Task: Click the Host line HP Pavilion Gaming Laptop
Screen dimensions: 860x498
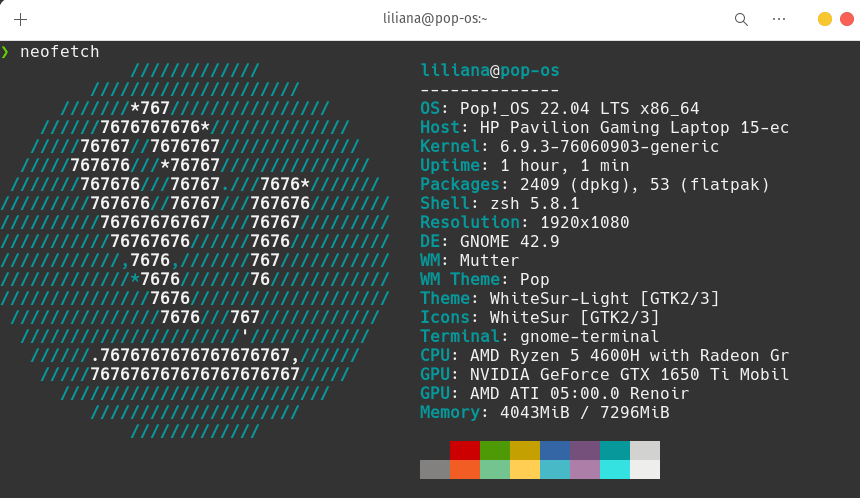Action: pos(604,128)
